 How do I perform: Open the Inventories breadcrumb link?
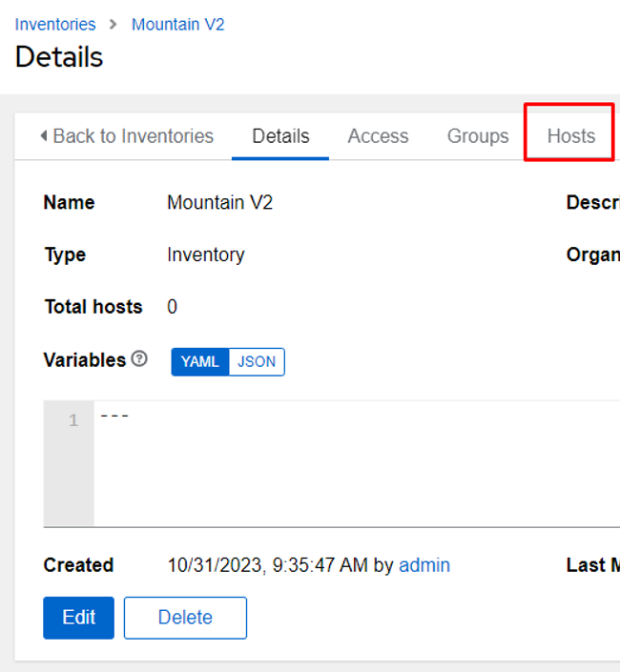[x=55, y=25]
